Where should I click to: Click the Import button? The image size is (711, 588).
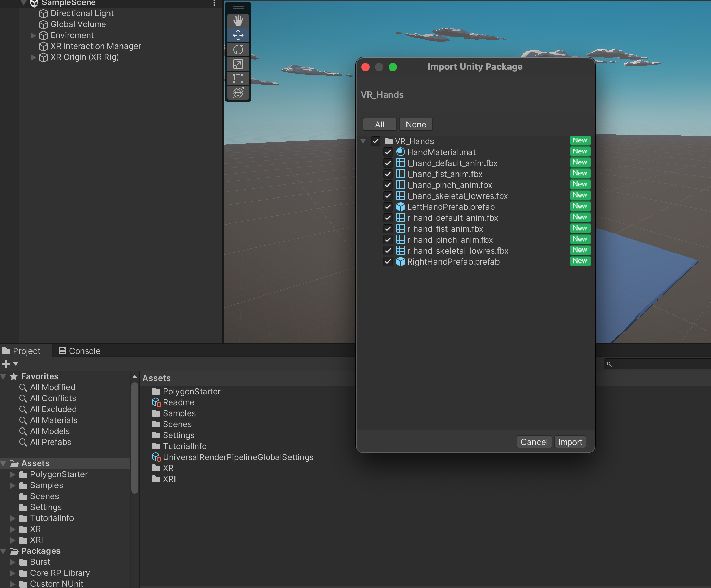click(570, 442)
